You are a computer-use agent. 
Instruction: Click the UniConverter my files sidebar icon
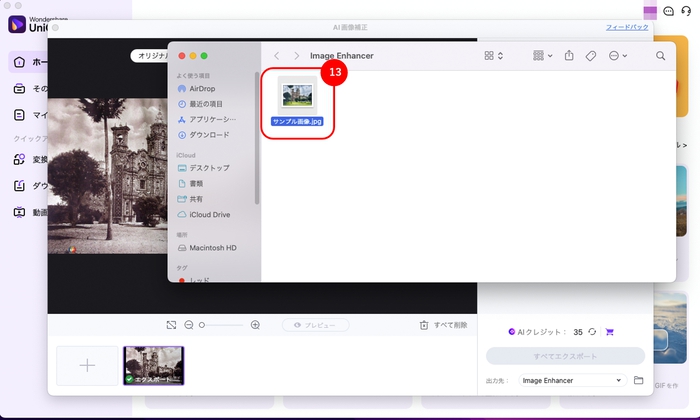point(19,115)
